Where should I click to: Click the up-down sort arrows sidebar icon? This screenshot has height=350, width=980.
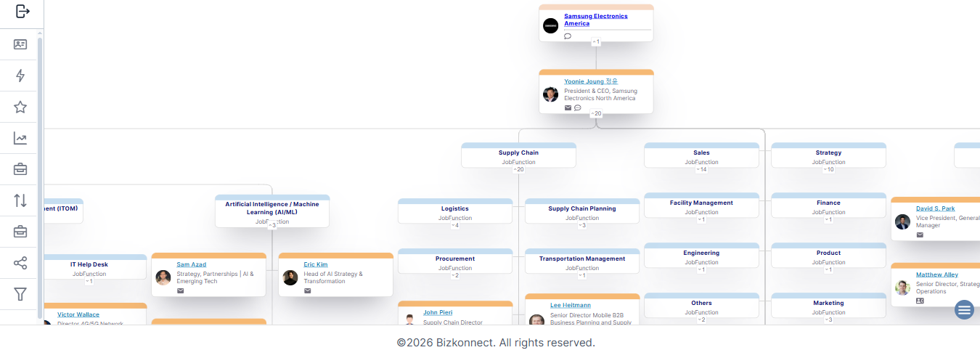[20, 200]
